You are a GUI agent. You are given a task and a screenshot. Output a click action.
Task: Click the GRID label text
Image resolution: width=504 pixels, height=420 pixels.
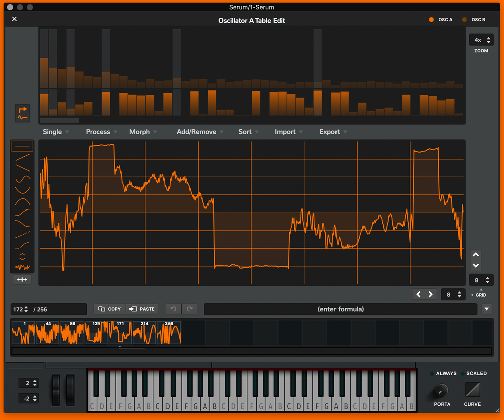click(x=481, y=295)
